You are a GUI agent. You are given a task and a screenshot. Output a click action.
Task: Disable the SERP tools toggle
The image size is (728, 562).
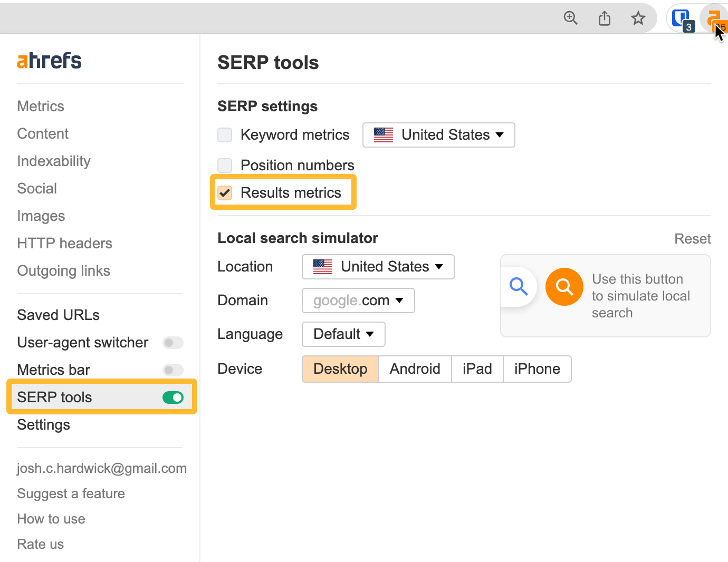pos(173,397)
